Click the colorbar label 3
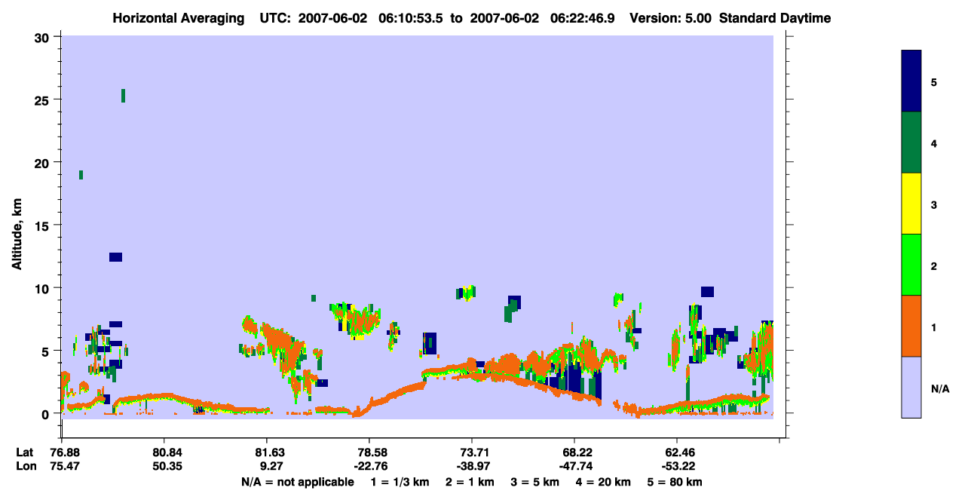980x503 pixels. pos(933,204)
